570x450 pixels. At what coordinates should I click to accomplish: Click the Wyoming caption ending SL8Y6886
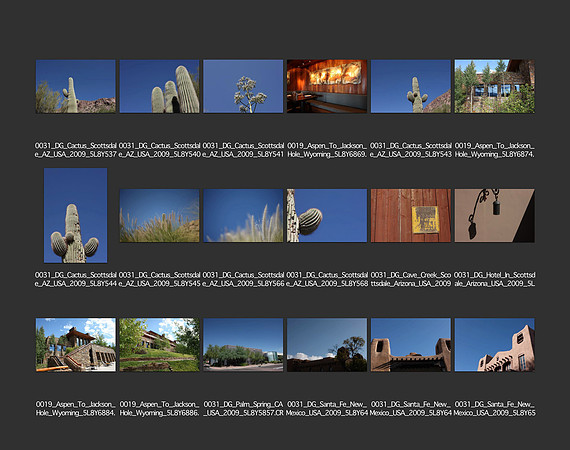(160, 409)
